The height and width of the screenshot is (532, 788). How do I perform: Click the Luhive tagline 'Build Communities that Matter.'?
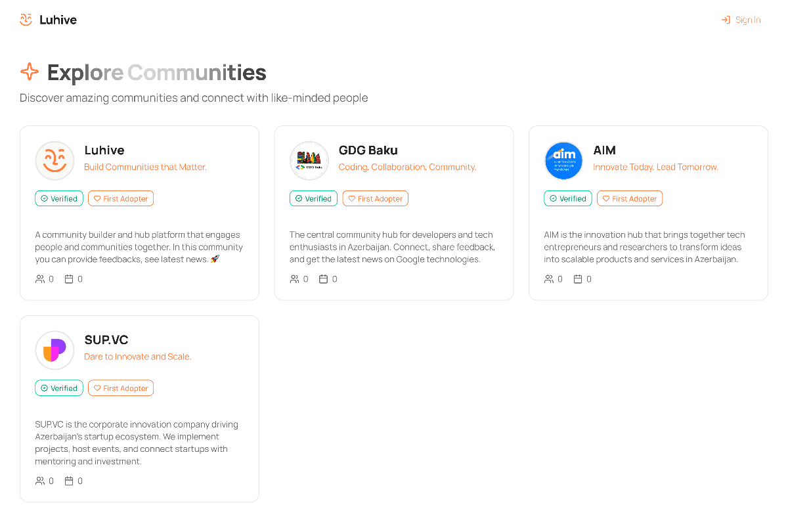pos(145,167)
